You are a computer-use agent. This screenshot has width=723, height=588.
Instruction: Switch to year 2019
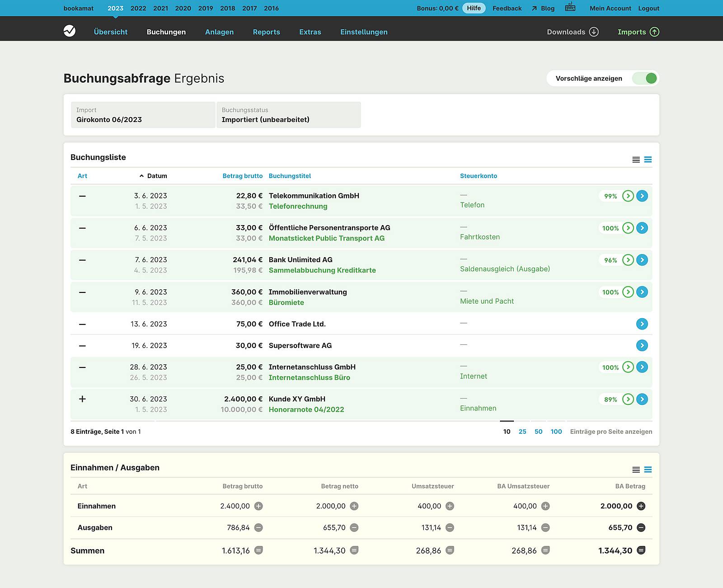(206, 8)
